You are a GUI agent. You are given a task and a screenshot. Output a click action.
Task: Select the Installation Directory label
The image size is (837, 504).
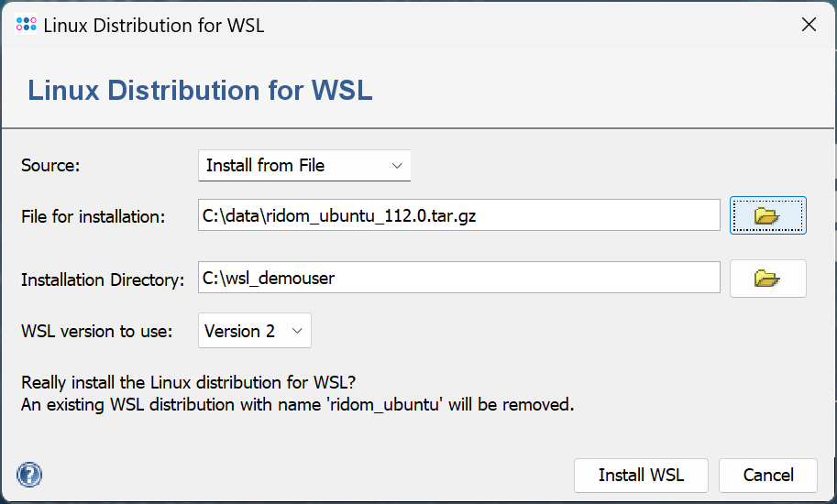pos(103,279)
